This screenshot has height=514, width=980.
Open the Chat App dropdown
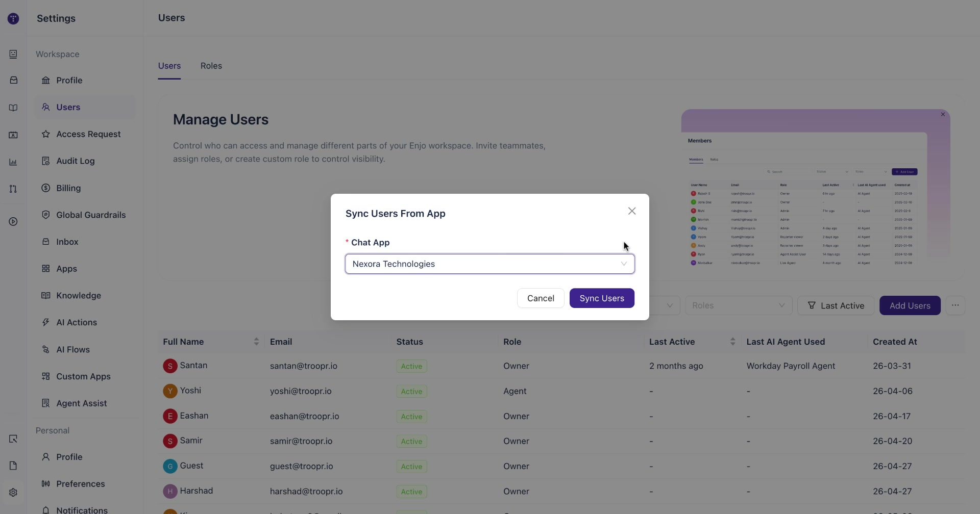[490, 264]
